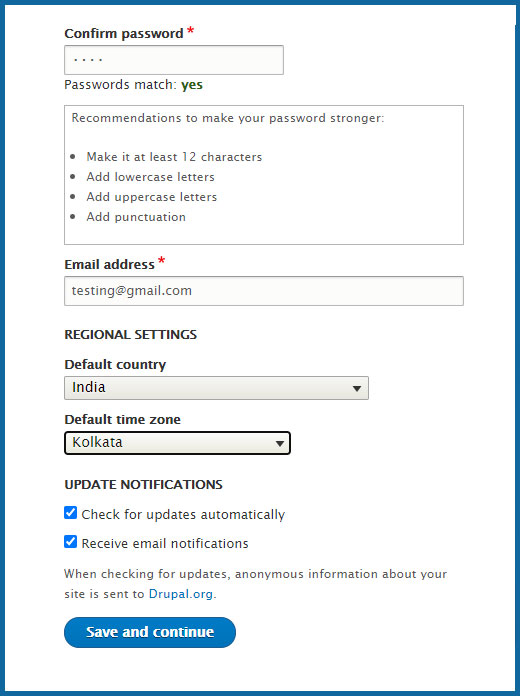Image resolution: width=520 pixels, height=696 pixels.
Task: Click the UPDATE NOTIFICATIONS heading
Action: point(143,484)
